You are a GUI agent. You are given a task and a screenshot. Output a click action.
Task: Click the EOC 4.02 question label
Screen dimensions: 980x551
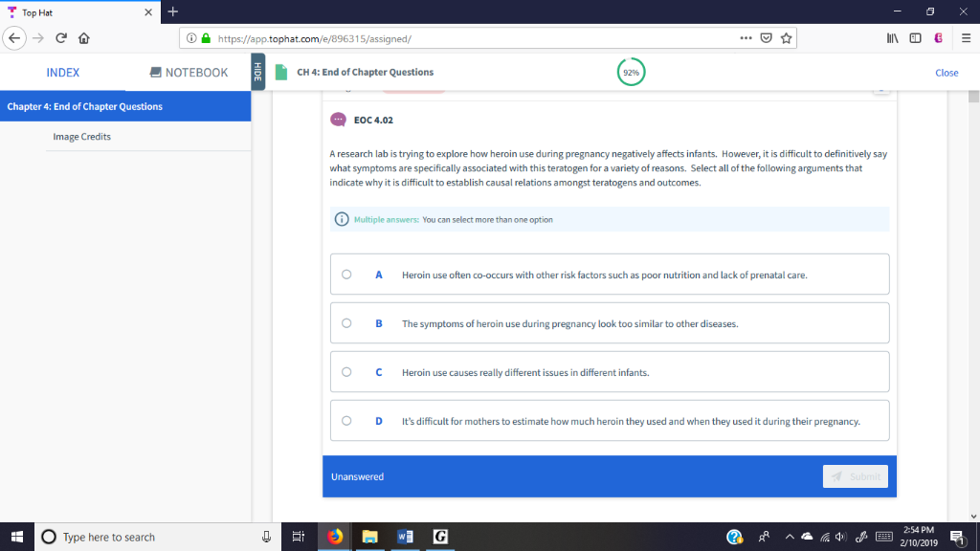(373, 120)
